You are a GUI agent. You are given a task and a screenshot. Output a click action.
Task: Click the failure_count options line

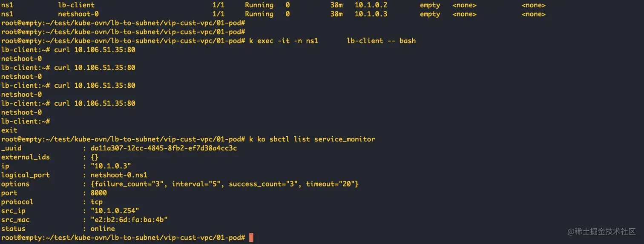pyautogui.click(x=224, y=184)
